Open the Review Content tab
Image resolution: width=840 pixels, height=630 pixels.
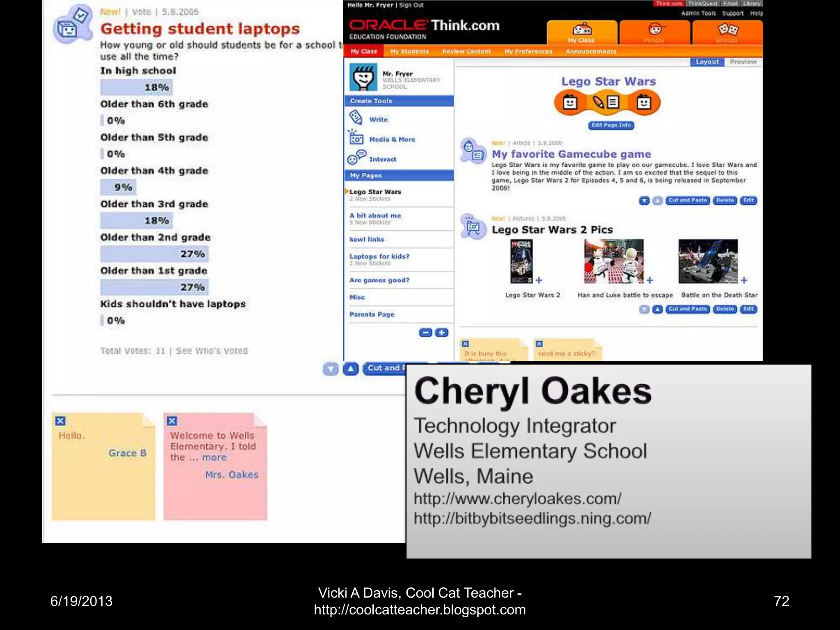[466, 51]
